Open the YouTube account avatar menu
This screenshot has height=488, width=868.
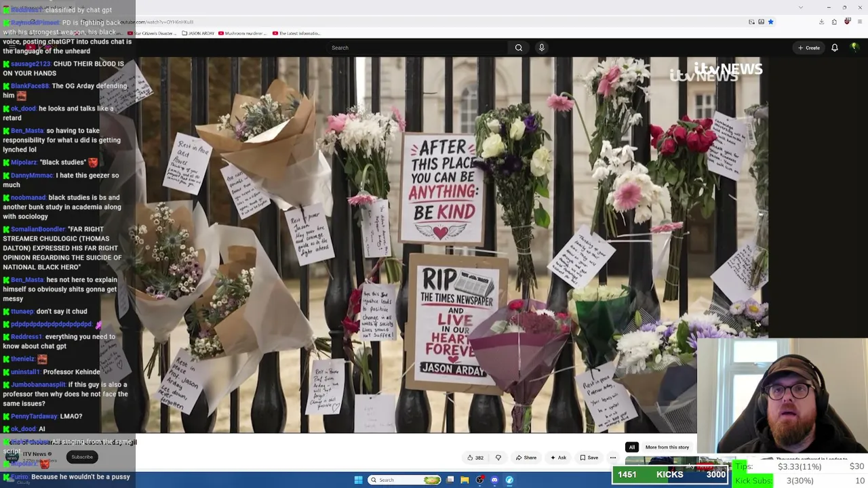coord(854,47)
